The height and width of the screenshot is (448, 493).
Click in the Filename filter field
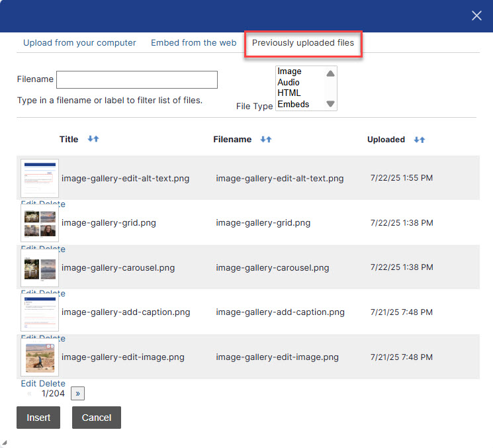pyautogui.click(x=137, y=79)
